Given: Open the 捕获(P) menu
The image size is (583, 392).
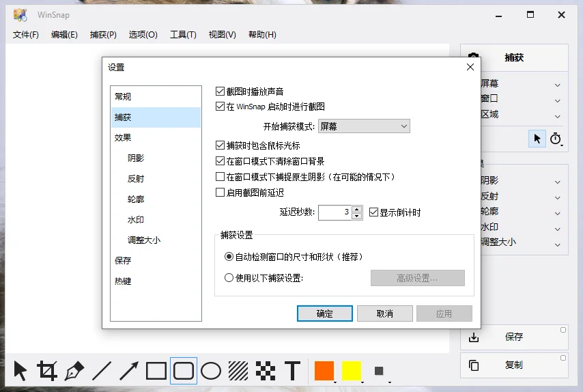Looking at the screenshot, I should [x=103, y=35].
